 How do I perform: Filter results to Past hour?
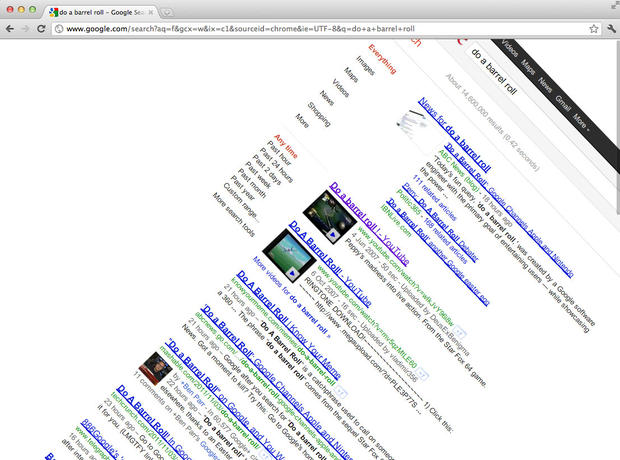click(x=279, y=153)
